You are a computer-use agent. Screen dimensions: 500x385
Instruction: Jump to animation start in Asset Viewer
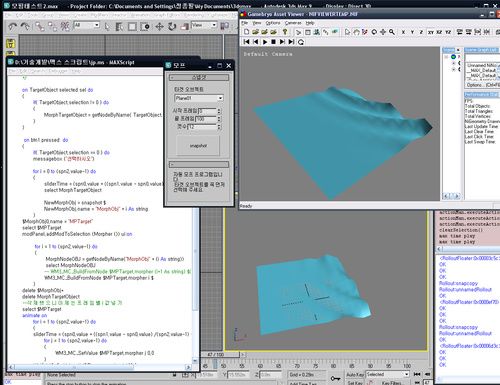[x=246, y=42]
